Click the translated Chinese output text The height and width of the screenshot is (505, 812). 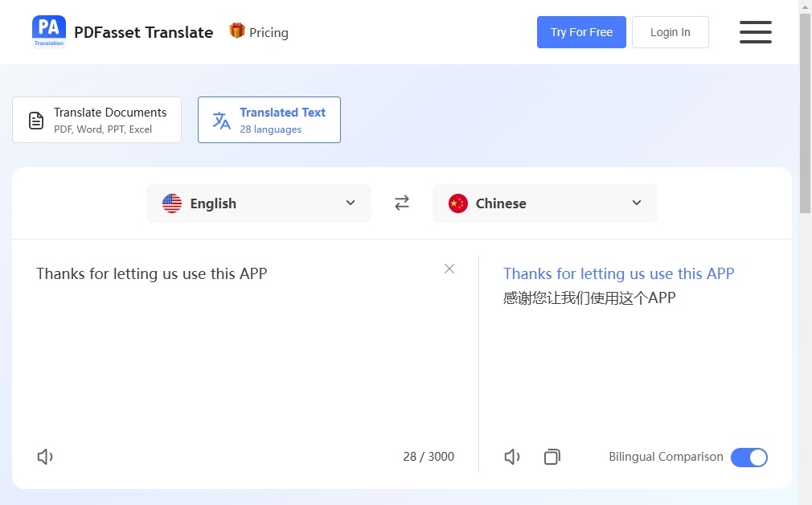tap(589, 298)
